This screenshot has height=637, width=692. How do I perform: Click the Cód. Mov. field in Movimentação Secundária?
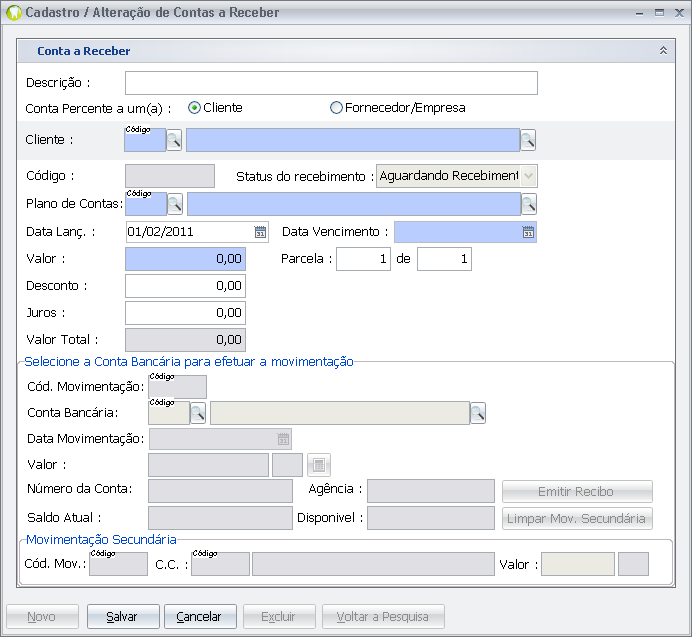point(118,564)
